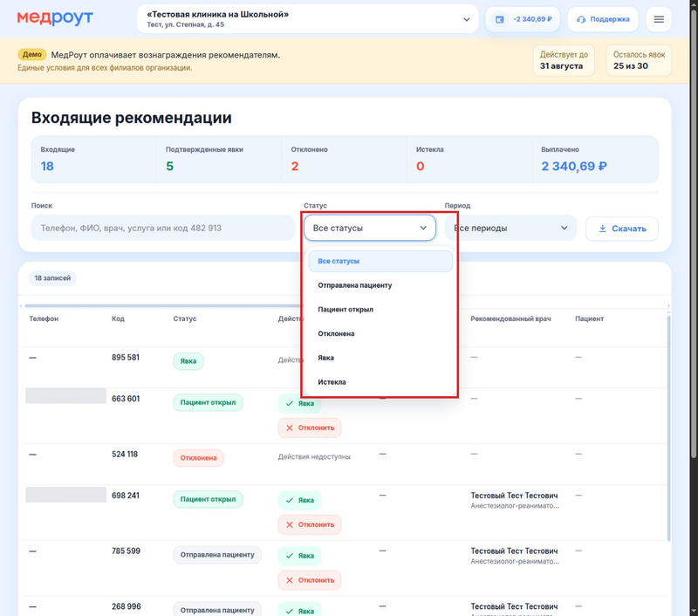The height and width of the screenshot is (616, 698).
Task: Click Отклонена badge for 524 118
Action: point(199,458)
